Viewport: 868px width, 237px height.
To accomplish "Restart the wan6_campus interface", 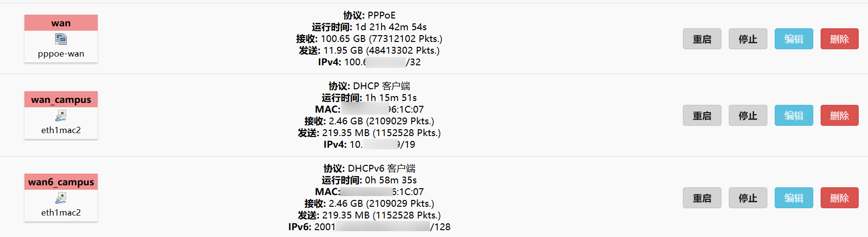I will coord(702,198).
